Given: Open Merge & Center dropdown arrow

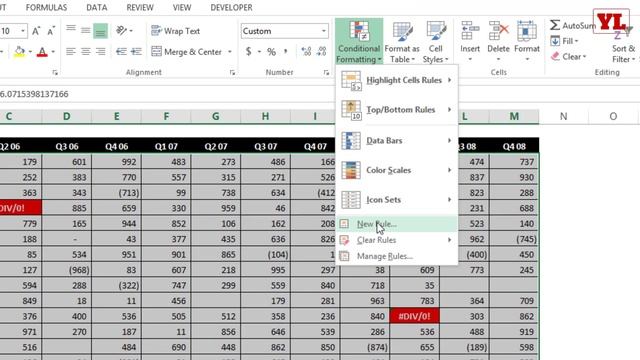Looking at the screenshot, I should tap(230, 52).
